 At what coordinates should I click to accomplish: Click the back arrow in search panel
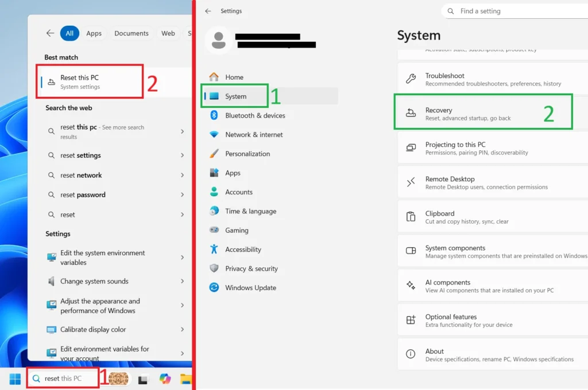click(x=50, y=33)
